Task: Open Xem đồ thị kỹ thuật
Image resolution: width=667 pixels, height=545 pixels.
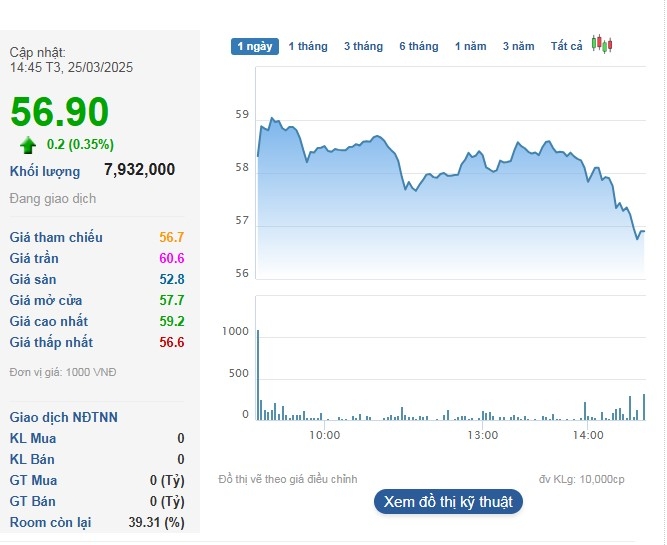Action: (x=448, y=502)
